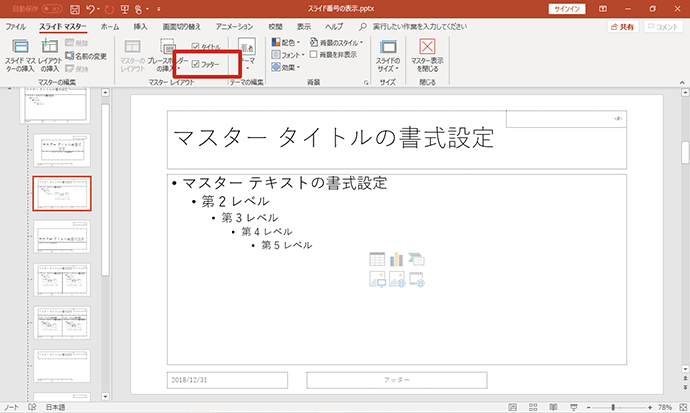690x413 pixels.
Task: Toggle the AutoSave switch
Action: (52, 9)
